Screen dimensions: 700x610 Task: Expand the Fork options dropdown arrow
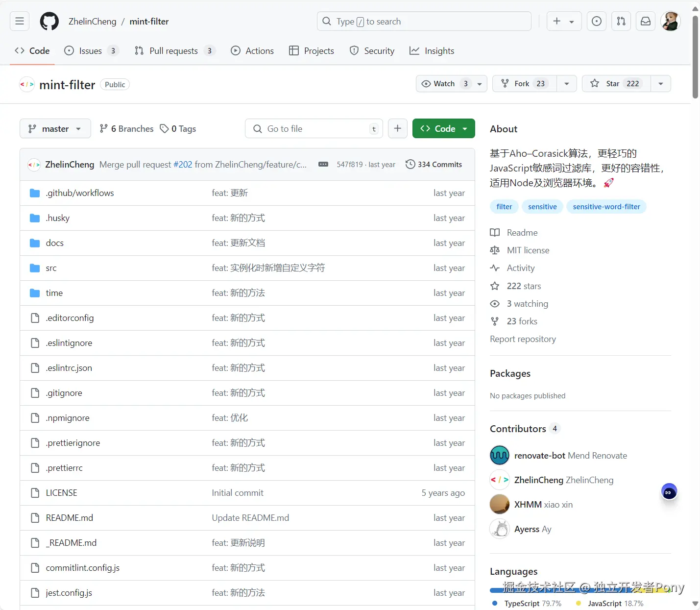tap(567, 84)
